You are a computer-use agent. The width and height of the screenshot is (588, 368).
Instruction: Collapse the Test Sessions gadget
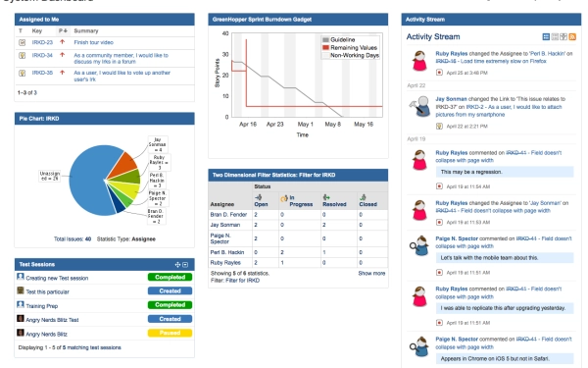[x=185, y=265]
